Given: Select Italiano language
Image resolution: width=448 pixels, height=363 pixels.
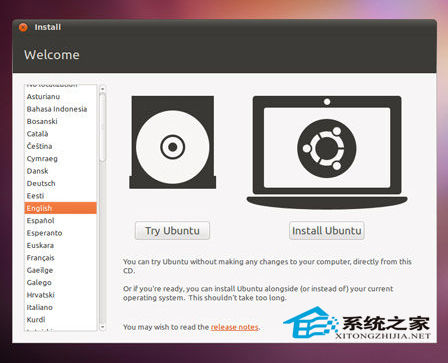Looking at the screenshot, I should pyautogui.click(x=61, y=307).
